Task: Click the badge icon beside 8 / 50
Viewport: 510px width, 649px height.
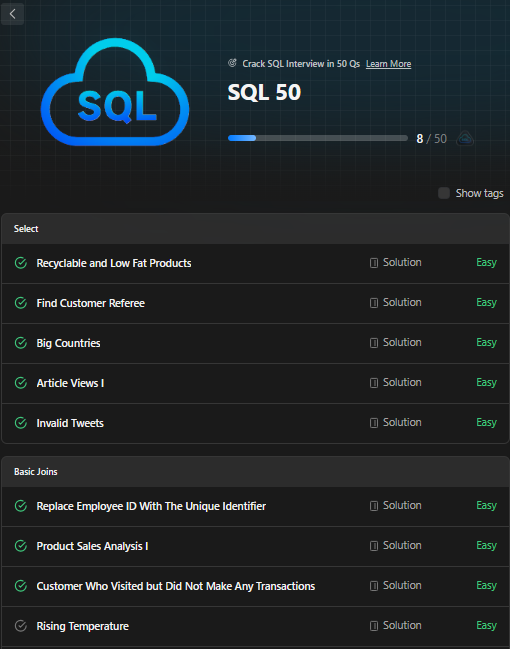Action: tap(465, 139)
